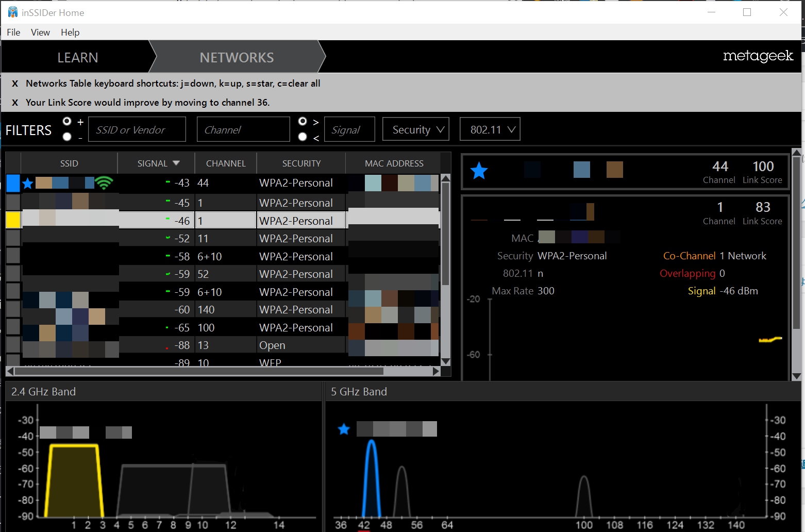This screenshot has height=532, width=805.
Task: Click the inSSIDer app icon in title bar
Action: (13, 12)
